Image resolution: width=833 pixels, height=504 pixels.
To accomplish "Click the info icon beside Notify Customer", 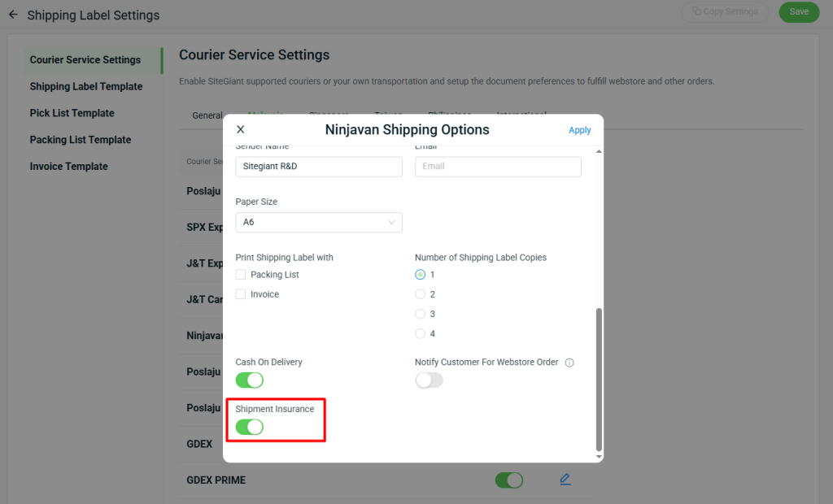I will [x=569, y=363].
